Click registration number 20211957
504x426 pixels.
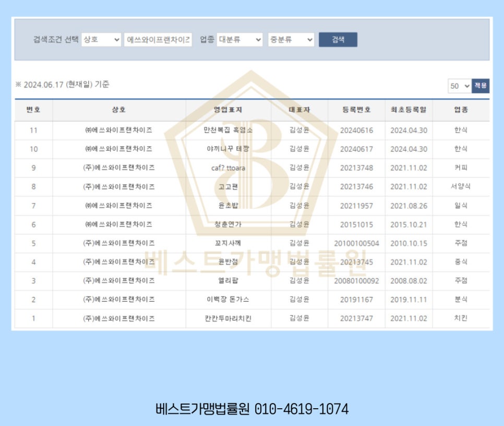[x=356, y=206]
